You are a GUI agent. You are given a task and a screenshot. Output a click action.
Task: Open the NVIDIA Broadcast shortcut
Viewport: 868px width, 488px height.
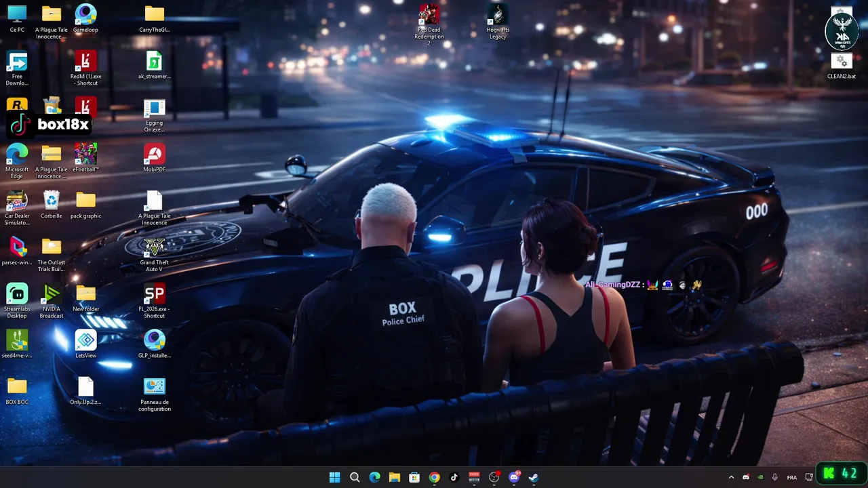[51, 302]
